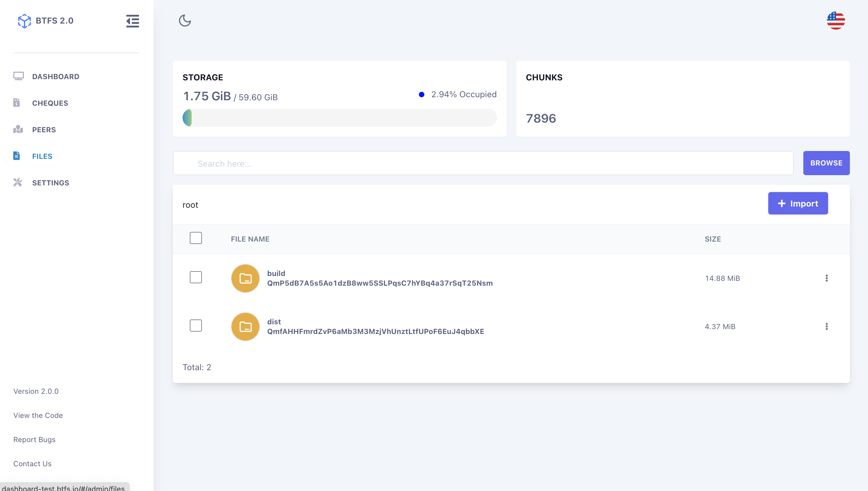This screenshot has width=868, height=491.
Task: Switch to dark mode via the moon icon
Action: point(185,21)
